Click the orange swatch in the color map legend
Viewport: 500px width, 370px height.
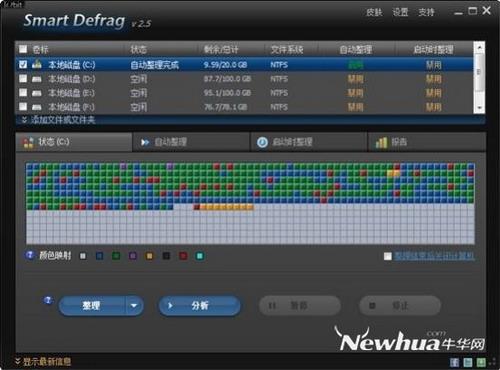click(149, 256)
